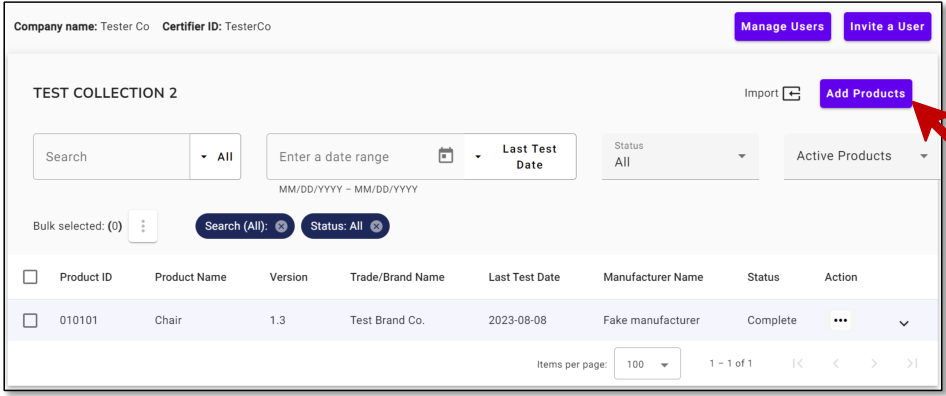Click the Complete status cell

[772, 321]
